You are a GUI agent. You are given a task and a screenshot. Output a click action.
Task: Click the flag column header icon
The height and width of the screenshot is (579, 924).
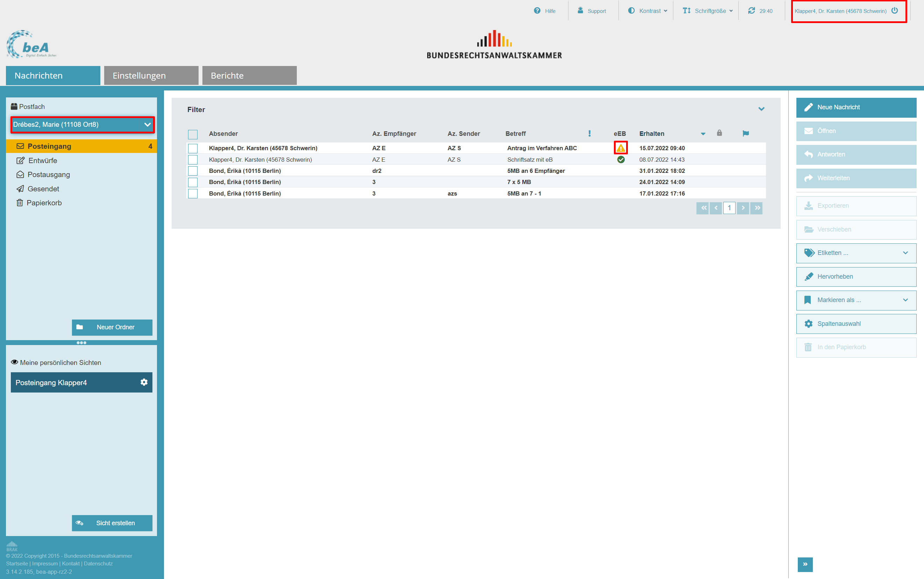click(745, 134)
